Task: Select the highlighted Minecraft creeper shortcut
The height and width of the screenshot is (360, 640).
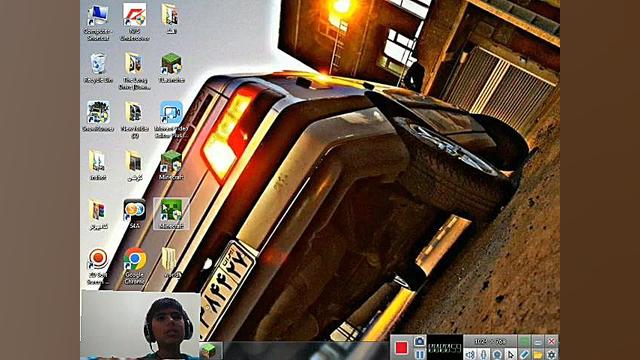Action: click(171, 214)
